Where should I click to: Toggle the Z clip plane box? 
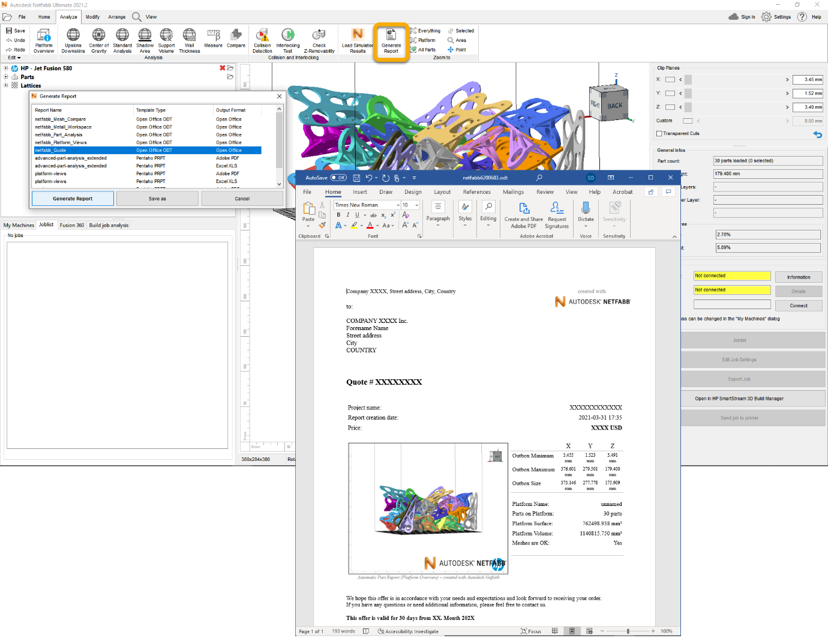pos(670,107)
